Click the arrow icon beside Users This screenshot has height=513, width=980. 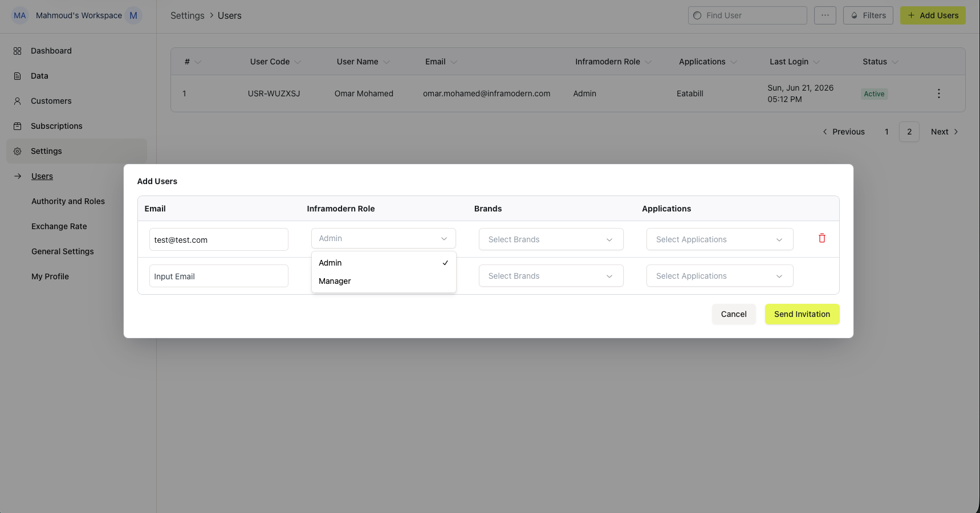pyautogui.click(x=18, y=176)
